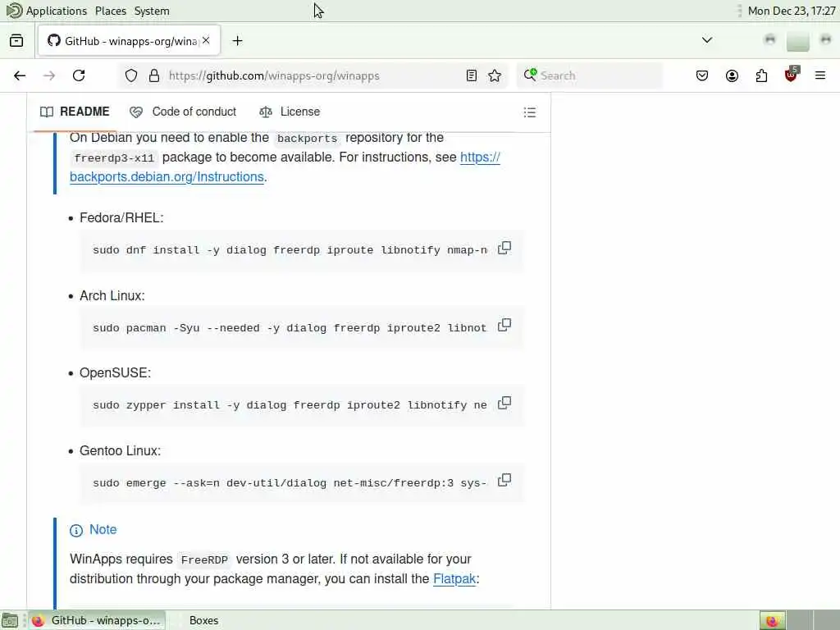840x630 pixels.
Task: Click the Note callout heading
Action: click(x=94, y=530)
